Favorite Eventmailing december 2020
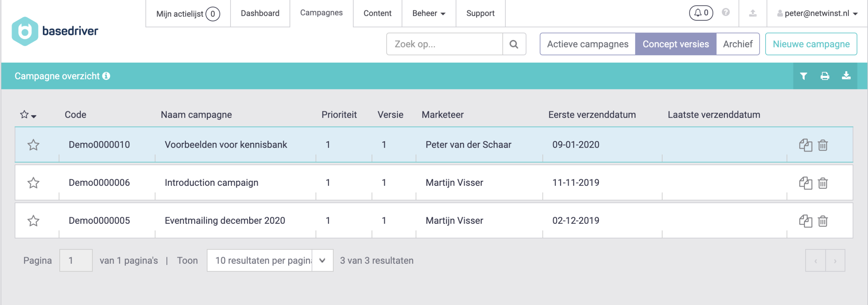Viewport: 868px width, 305px height. click(33, 221)
